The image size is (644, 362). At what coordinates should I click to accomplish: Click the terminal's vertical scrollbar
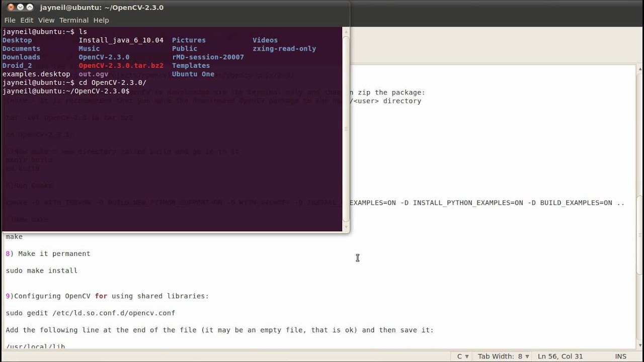click(x=346, y=129)
